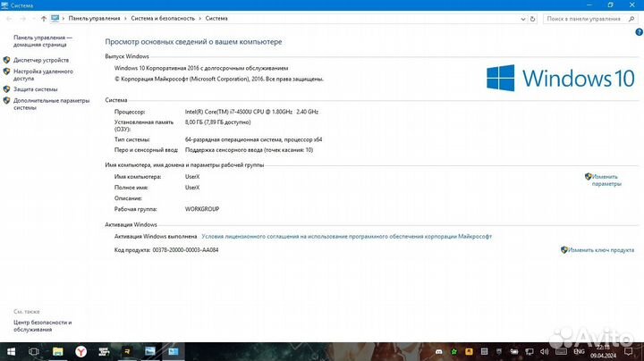Open Device Manager (Диспетчер устройств)
Screen dimensions: 644x361
[x=41, y=60]
